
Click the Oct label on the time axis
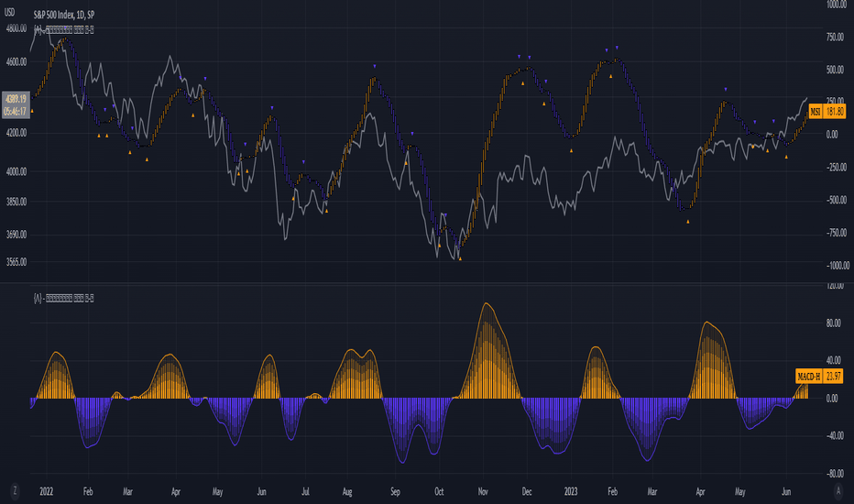point(439,491)
